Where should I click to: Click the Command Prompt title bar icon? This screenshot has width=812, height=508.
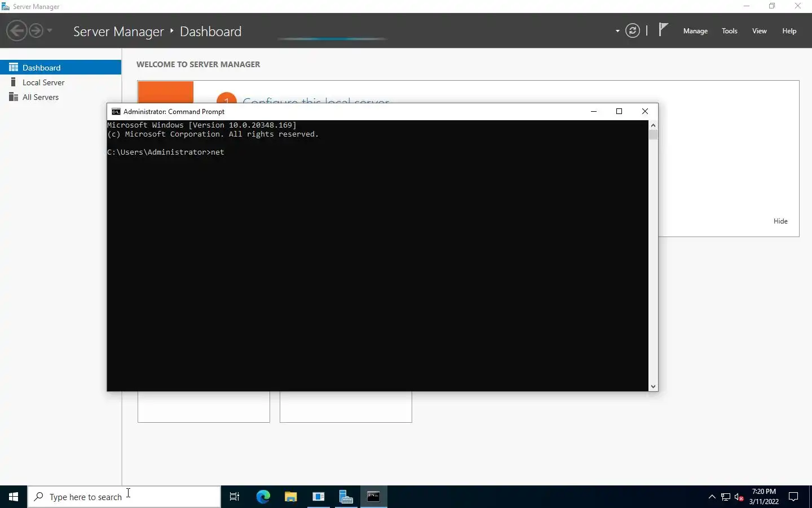(x=116, y=112)
